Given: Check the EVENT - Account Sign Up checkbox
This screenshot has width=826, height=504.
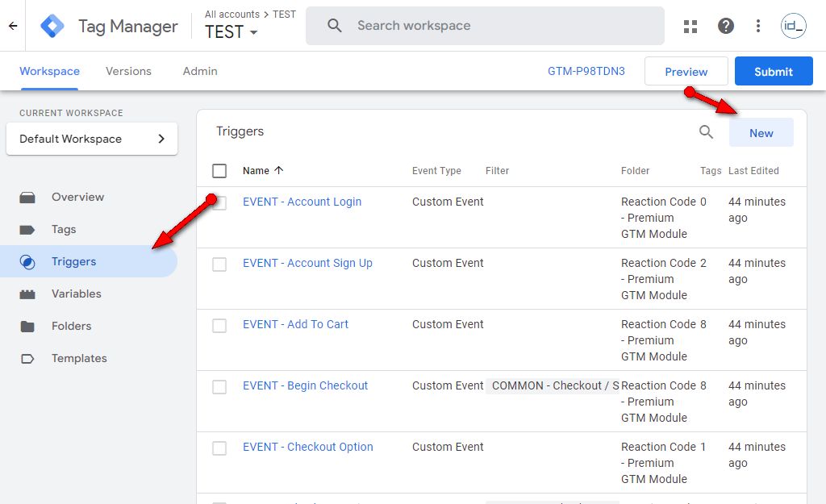Looking at the screenshot, I should 219,264.
